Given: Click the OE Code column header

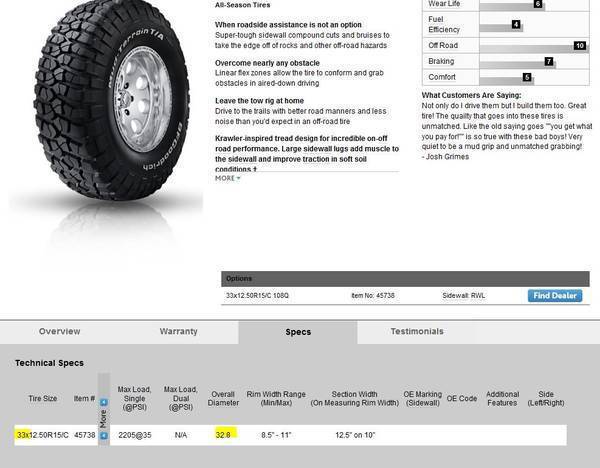Looking at the screenshot, I should pyautogui.click(x=461, y=398).
